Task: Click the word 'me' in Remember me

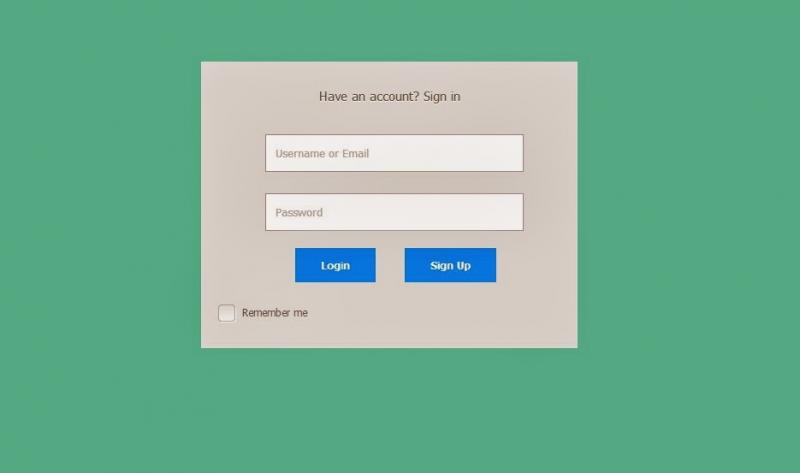Action: [301, 313]
